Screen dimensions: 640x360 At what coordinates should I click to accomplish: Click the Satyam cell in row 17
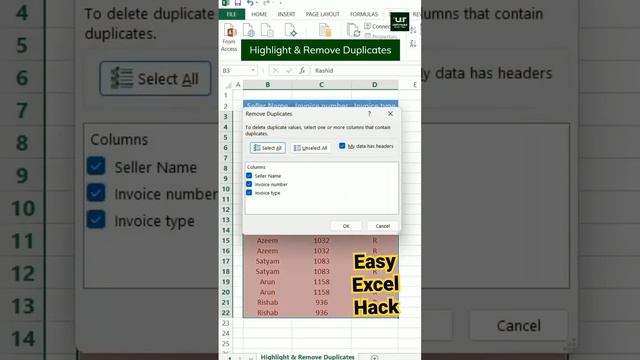267,261
